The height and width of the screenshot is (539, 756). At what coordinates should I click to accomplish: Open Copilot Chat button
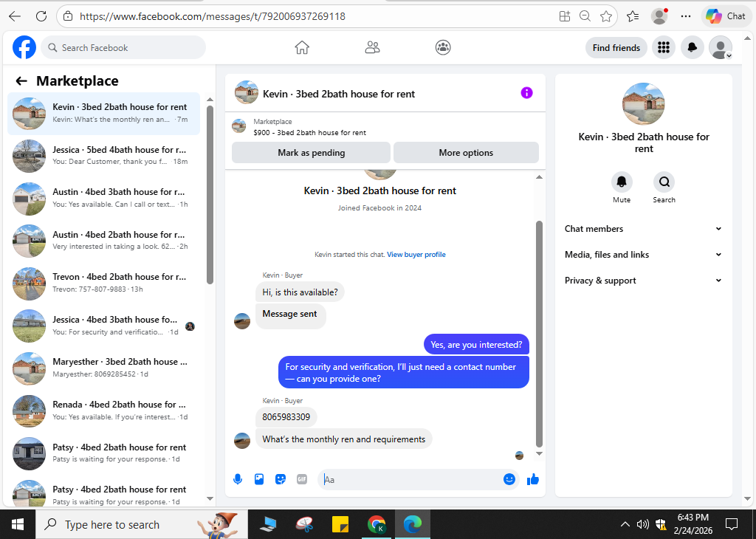point(726,16)
